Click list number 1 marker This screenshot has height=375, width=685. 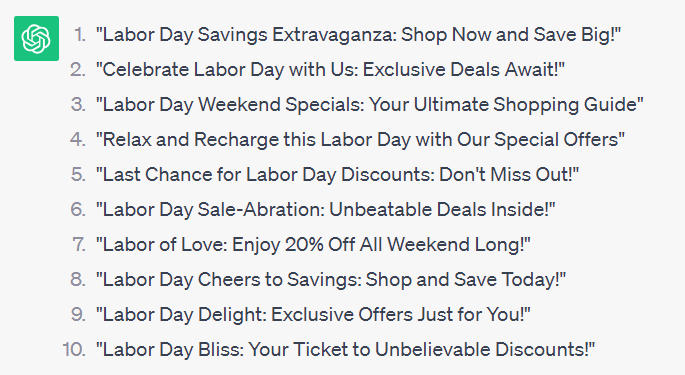tap(80, 35)
